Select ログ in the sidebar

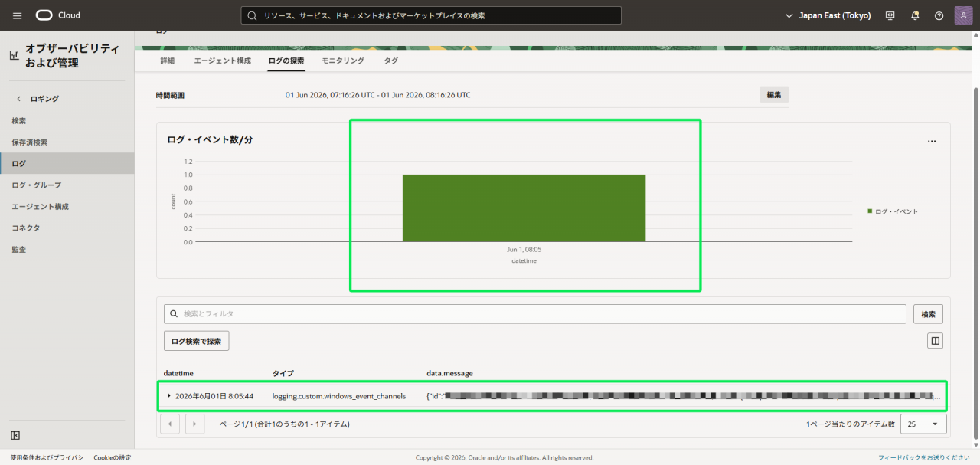[67, 164]
